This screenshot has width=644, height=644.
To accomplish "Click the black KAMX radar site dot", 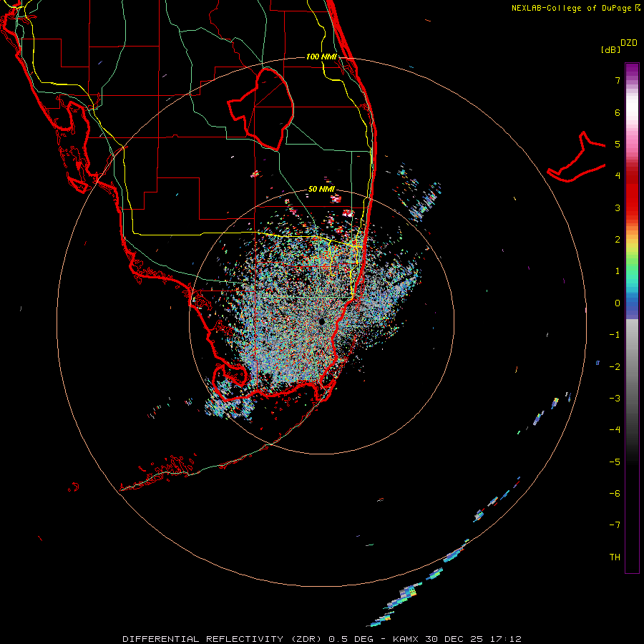I will (x=321, y=321).
